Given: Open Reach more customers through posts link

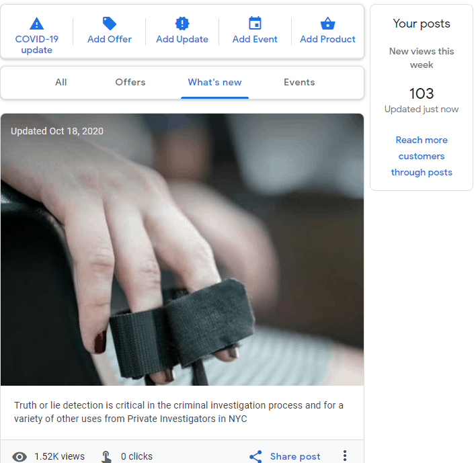Looking at the screenshot, I should click(422, 156).
